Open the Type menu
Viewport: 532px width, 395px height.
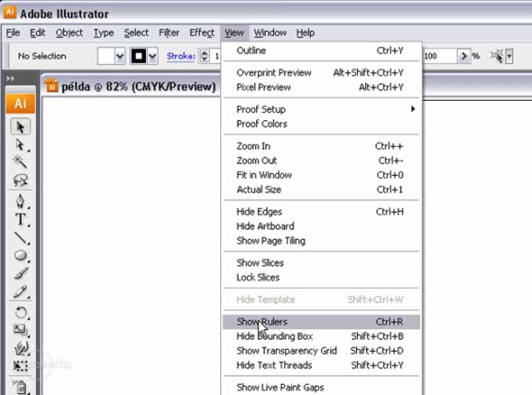coord(104,33)
